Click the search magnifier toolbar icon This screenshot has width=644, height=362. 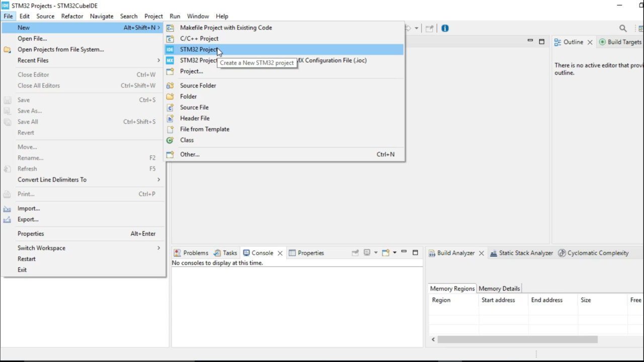point(623,28)
